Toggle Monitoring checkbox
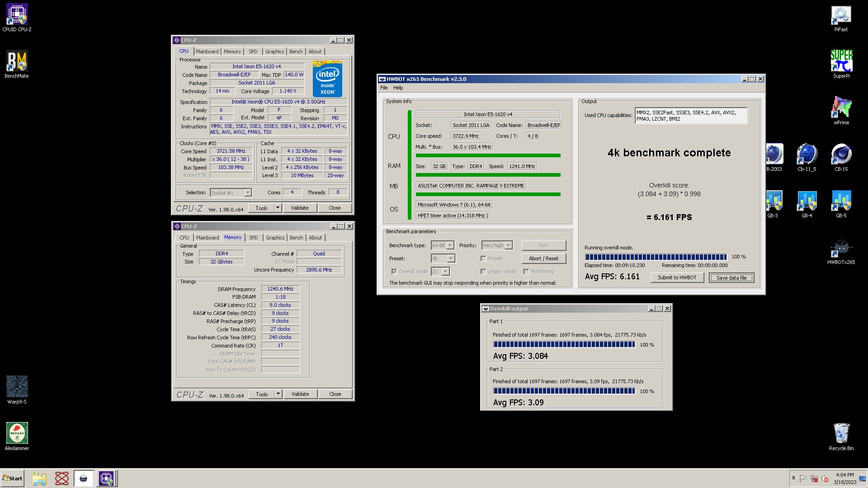The height and width of the screenshot is (488, 868). [526, 272]
